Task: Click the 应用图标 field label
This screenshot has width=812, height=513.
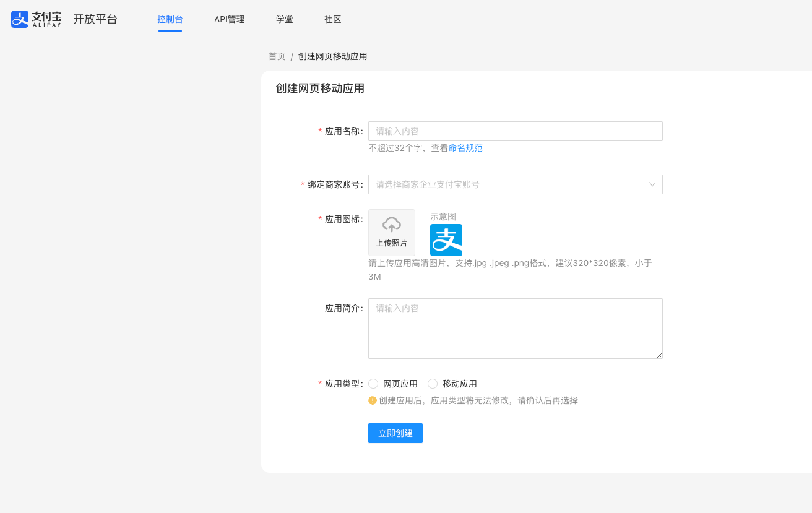Action: pos(343,219)
